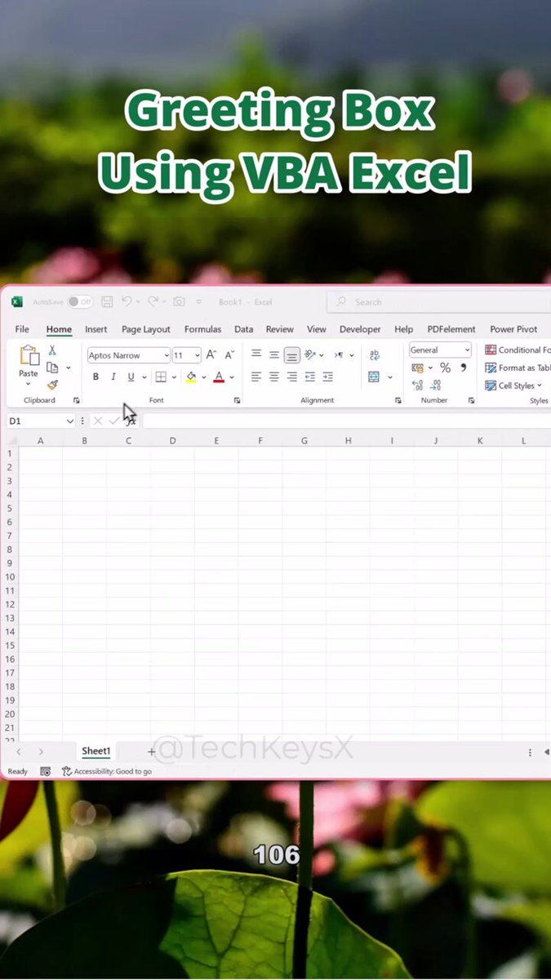This screenshot has width=551, height=980.
Task: Click previous sheet navigation arrow
Action: point(19,751)
